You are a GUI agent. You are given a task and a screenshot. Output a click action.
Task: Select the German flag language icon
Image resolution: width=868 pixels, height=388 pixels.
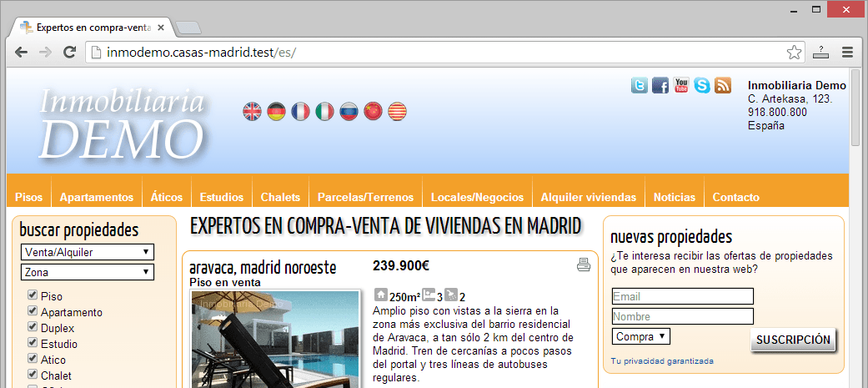pos(276,111)
